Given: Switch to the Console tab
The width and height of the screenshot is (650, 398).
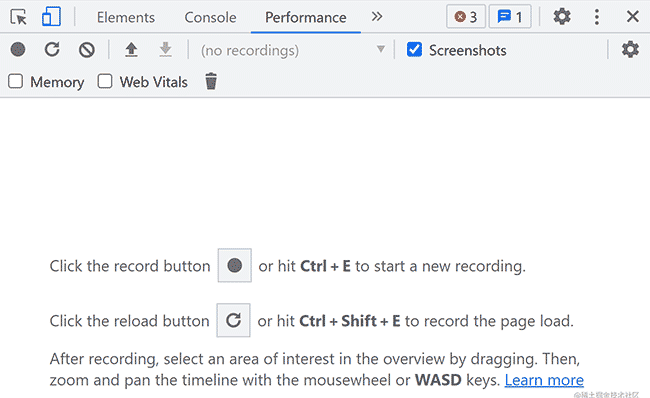Looking at the screenshot, I should click(210, 17).
